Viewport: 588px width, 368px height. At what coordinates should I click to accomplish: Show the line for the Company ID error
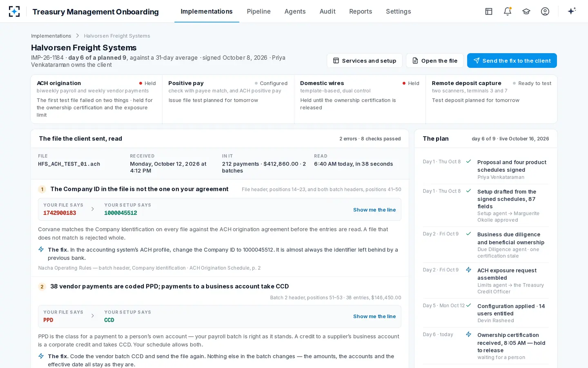tap(374, 210)
